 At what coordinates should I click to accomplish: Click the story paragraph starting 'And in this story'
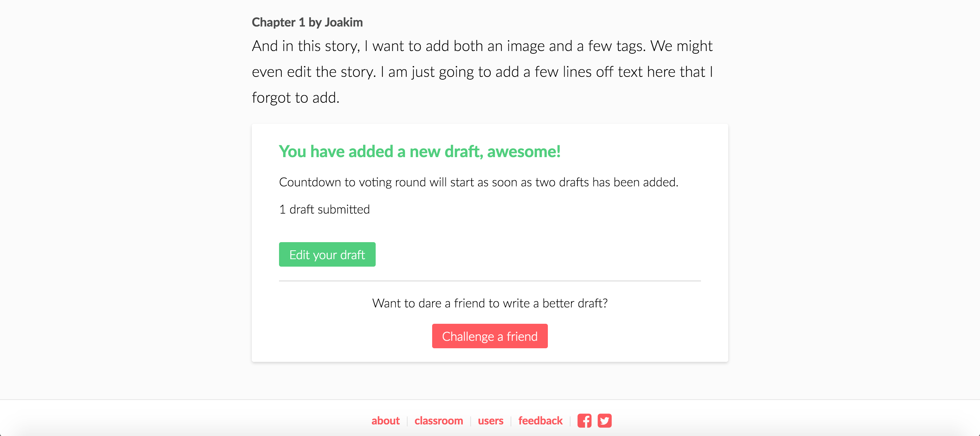tap(483, 71)
